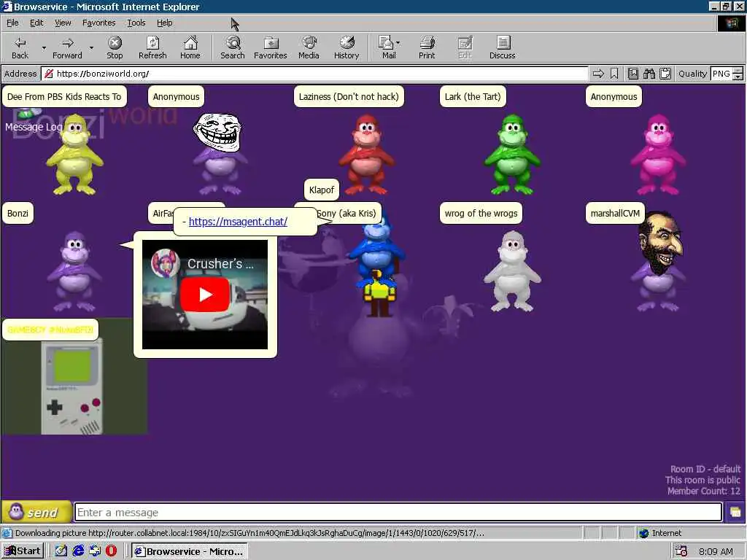Open the Search pane from the toolbar
This screenshot has width=747, height=560.
[233, 47]
